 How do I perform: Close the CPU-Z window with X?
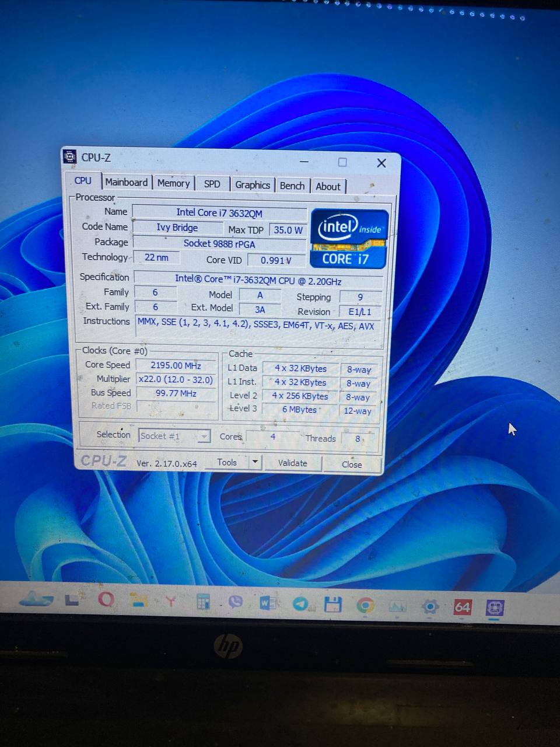[x=381, y=163]
